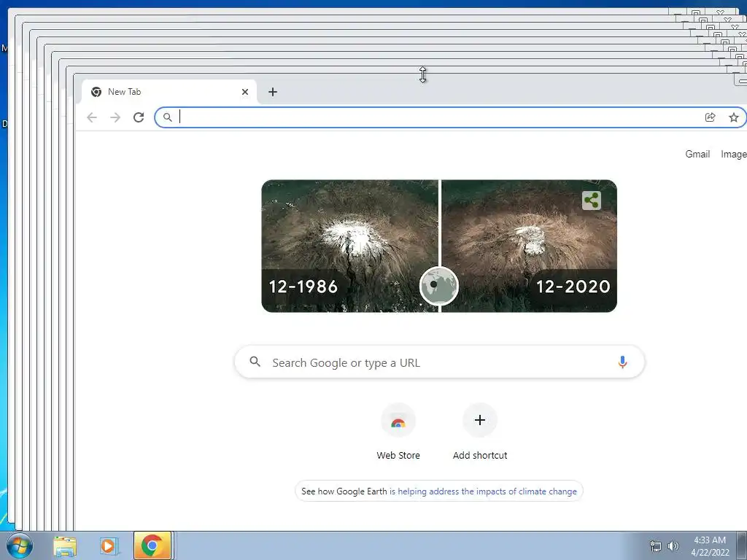Open Gmail link
The height and width of the screenshot is (560, 747).
[697, 154]
